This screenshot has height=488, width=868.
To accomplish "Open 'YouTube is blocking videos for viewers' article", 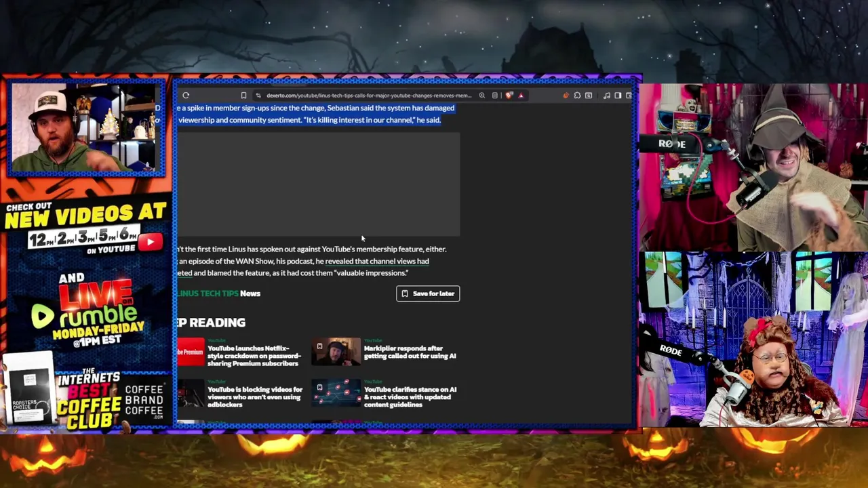I will (255, 397).
